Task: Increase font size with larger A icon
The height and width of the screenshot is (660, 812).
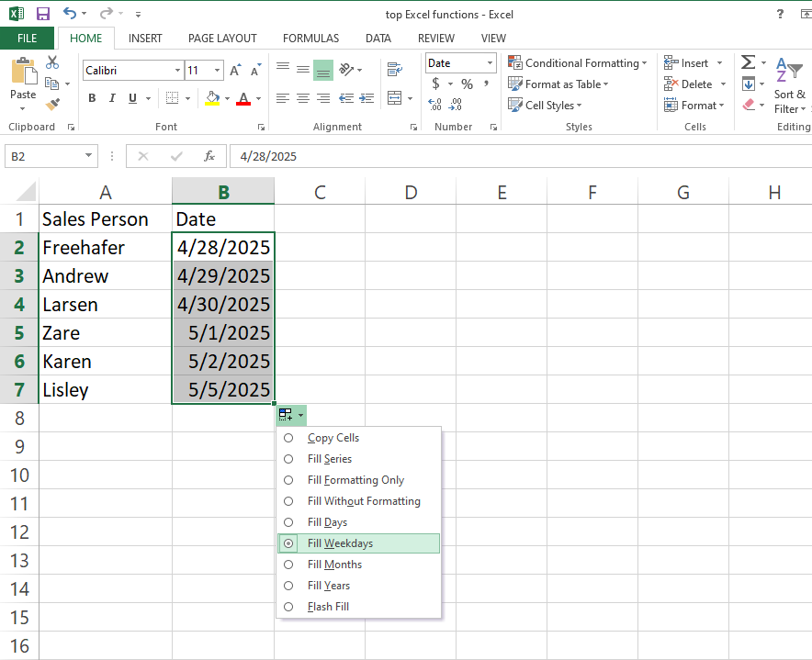Action: click(235, 71)
